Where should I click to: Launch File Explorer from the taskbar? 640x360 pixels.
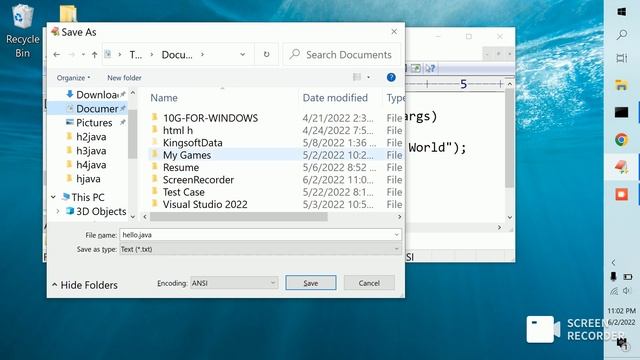click(622, 85)
